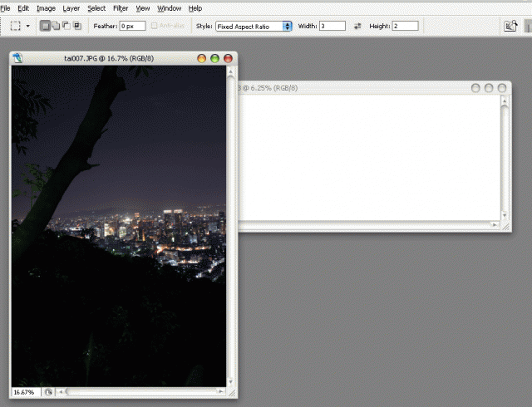Open the Window menu
532x407 pixels.
169,8
